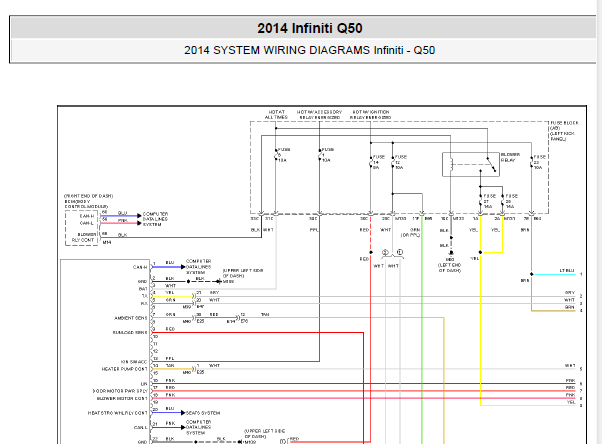Screen dimensions: 602x444
Task: Click the 'M14' connector label
Action: 107,242
